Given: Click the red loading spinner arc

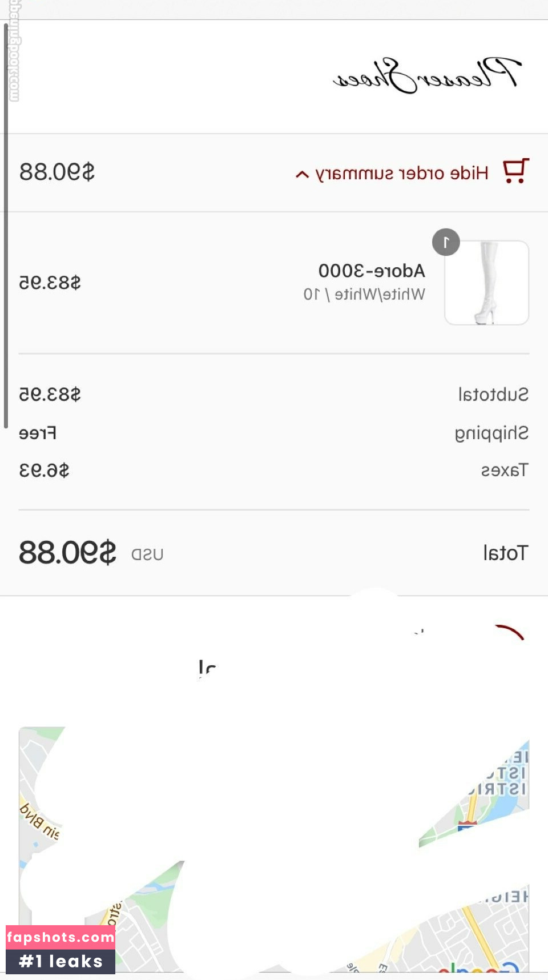Looking at the screenshot, I should tap(510, 632).
